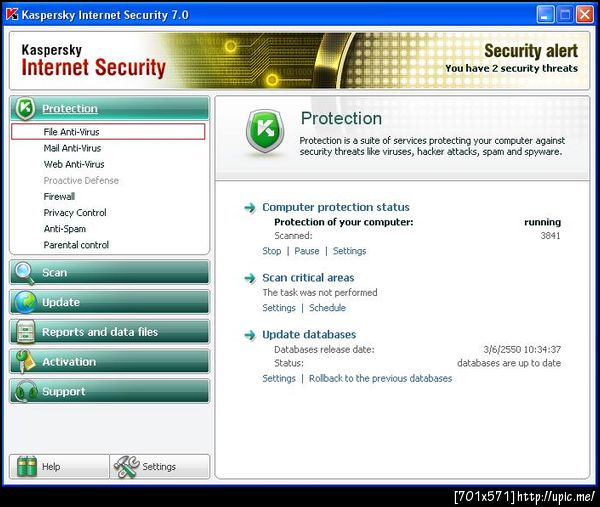Viewport: 600px width, 507px height.
Task: Open the Scan section
Action: click(x=109, y=273)
